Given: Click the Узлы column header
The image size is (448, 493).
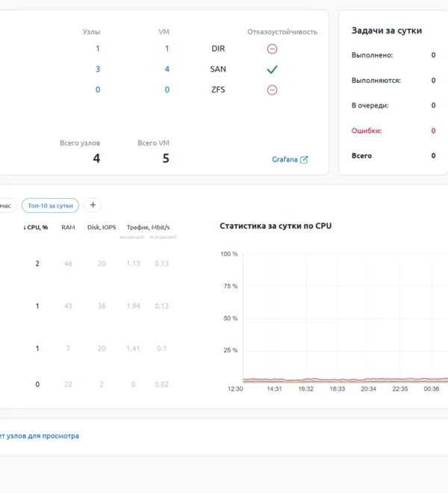Looking at the screenshot, I should click(x=91, y=32).
